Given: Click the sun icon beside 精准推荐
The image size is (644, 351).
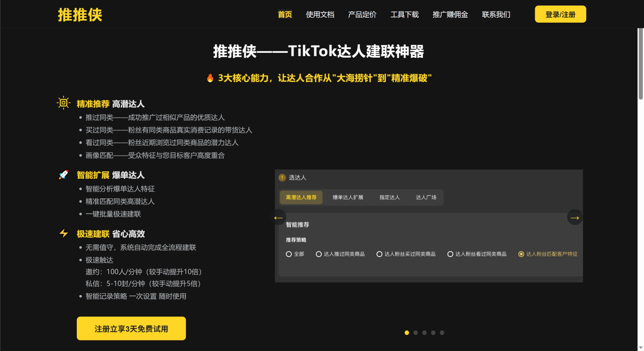Looking at the screenshot, I should pyautogui.click(x=63, y=103).
